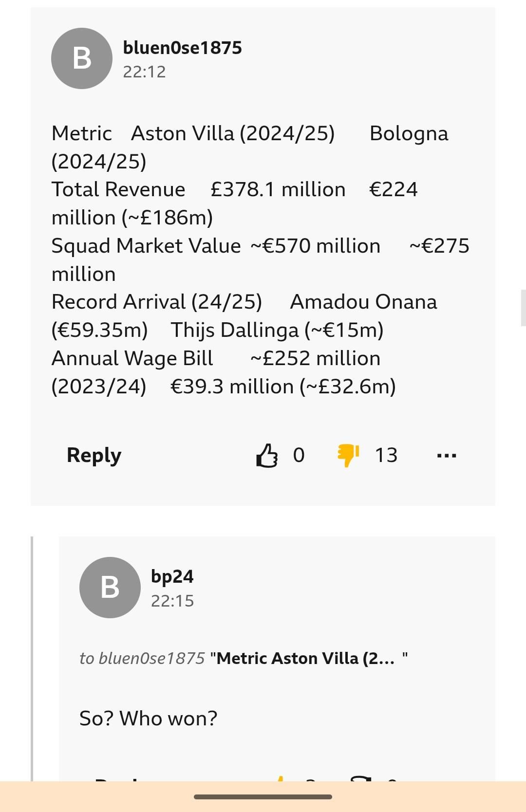This screenshot has width=526, height=812.
Task: Tap the upvote count 0
Action: [x=299, y=455]
